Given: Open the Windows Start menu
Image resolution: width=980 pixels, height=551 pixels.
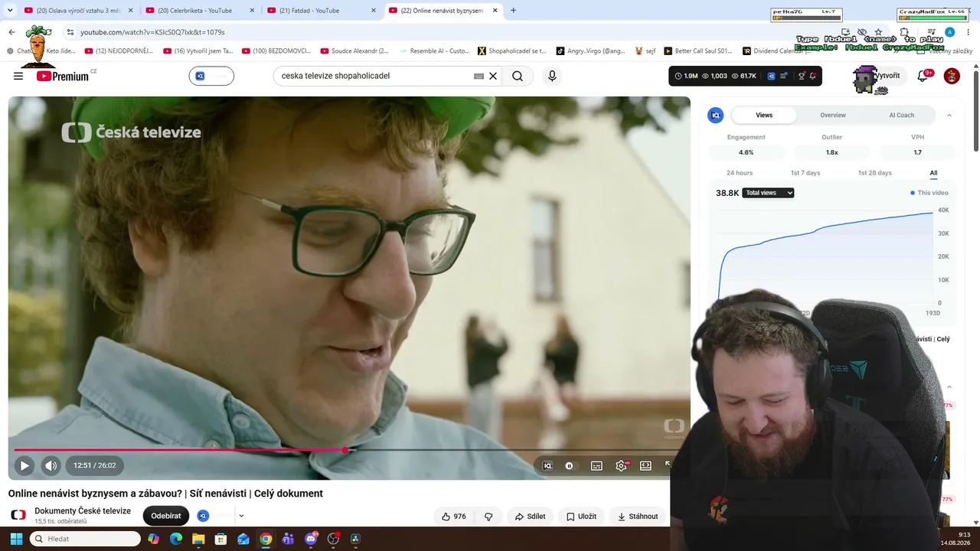Looking at the screenshot, I should (16, 539).
